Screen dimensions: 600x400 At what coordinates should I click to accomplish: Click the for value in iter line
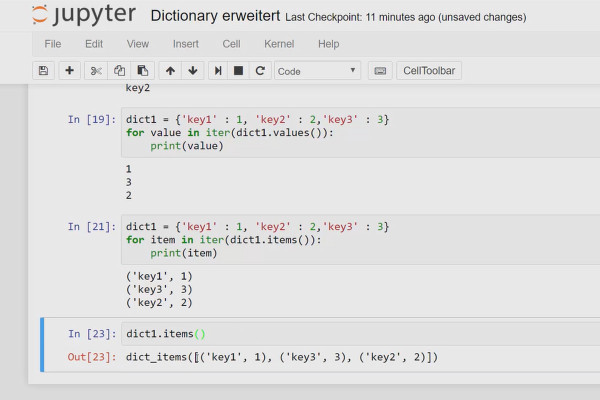230,132
